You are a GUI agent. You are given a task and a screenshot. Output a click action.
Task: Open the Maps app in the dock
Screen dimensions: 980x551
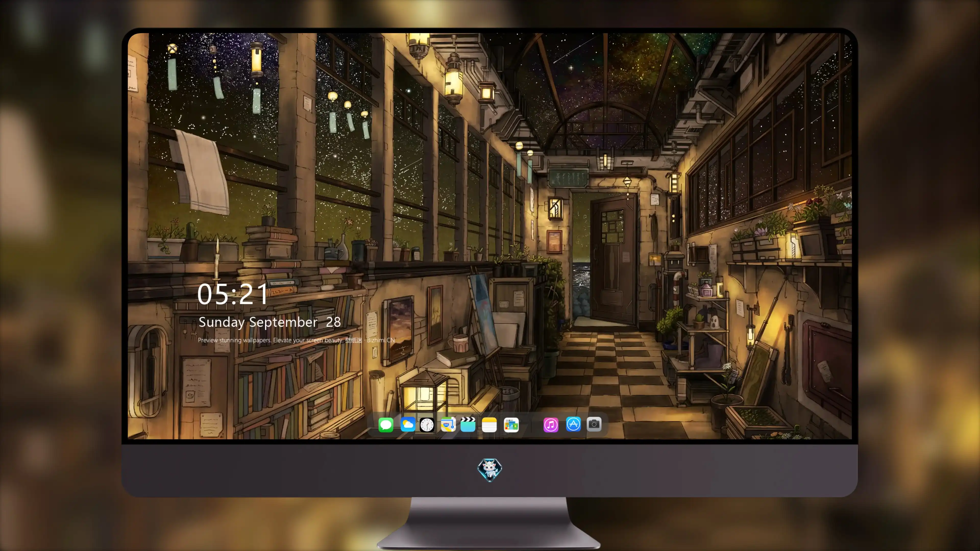[448, 424]
